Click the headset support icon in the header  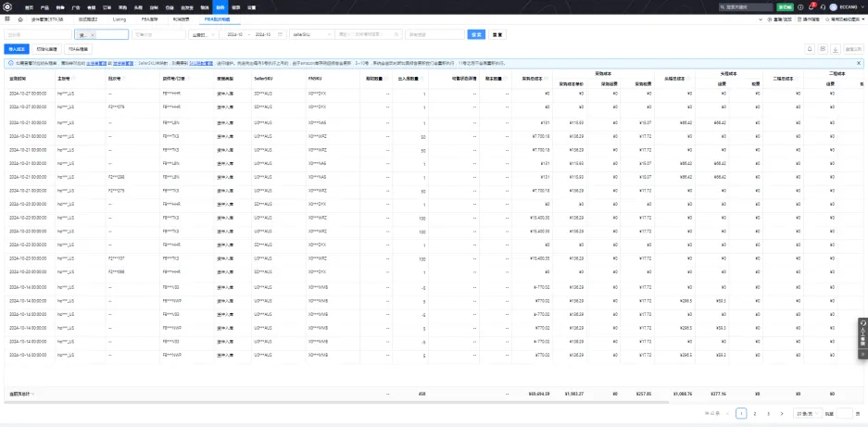823,7
